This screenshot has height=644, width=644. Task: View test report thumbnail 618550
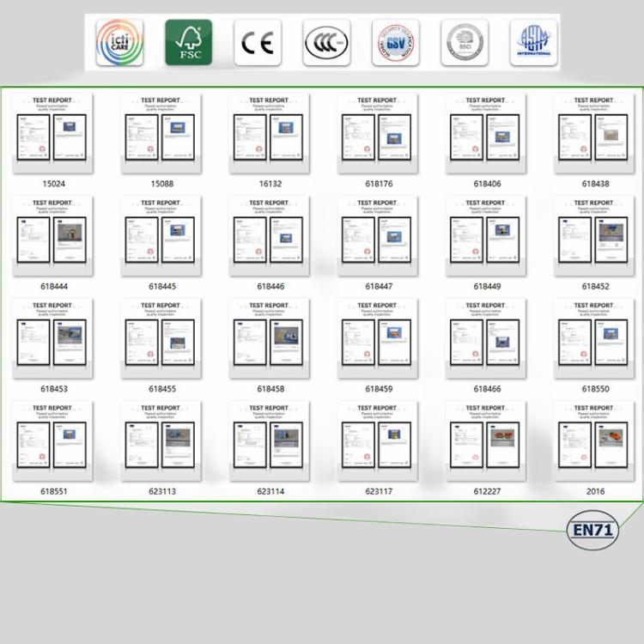[594, 338]
